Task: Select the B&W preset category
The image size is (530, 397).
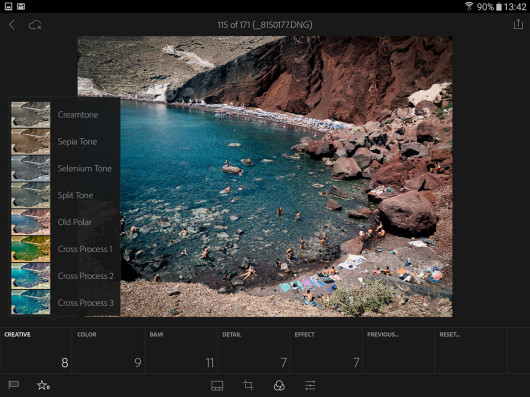Action: point(181,350)
